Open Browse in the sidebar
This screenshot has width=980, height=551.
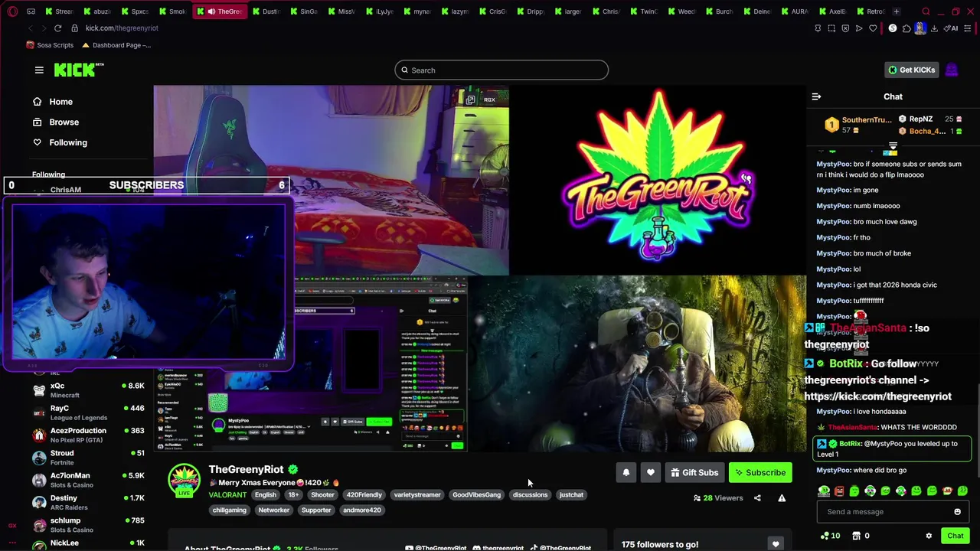tap(56, 122)
